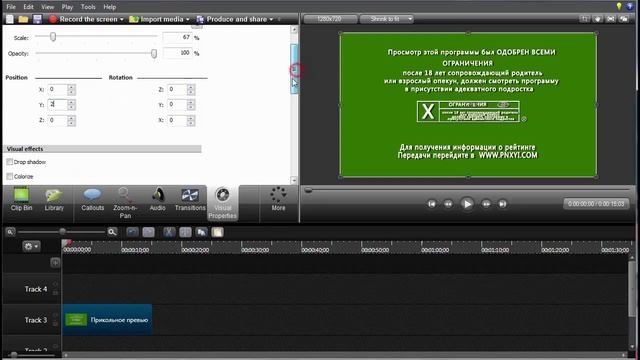Open the Audio panel

158,200
